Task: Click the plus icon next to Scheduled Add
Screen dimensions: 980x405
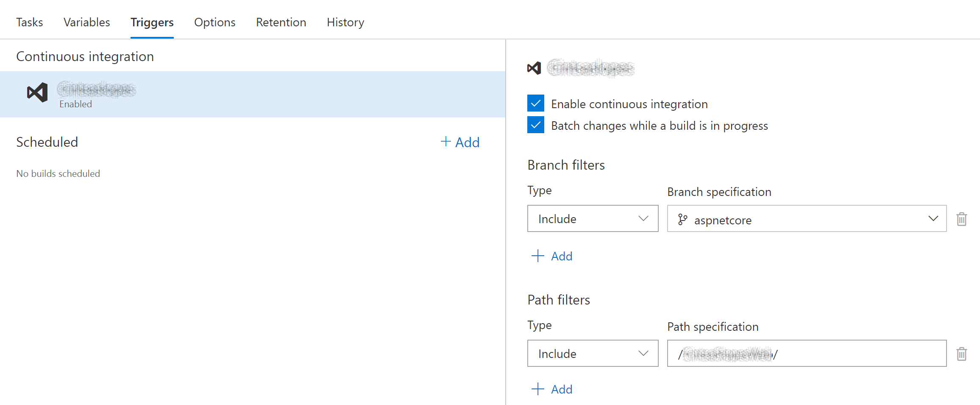Action: 445,141
